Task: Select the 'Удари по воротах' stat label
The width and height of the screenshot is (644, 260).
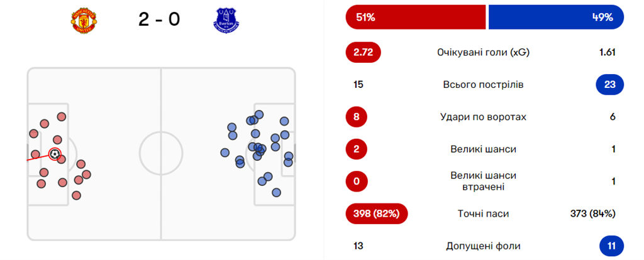Action: 483,117
